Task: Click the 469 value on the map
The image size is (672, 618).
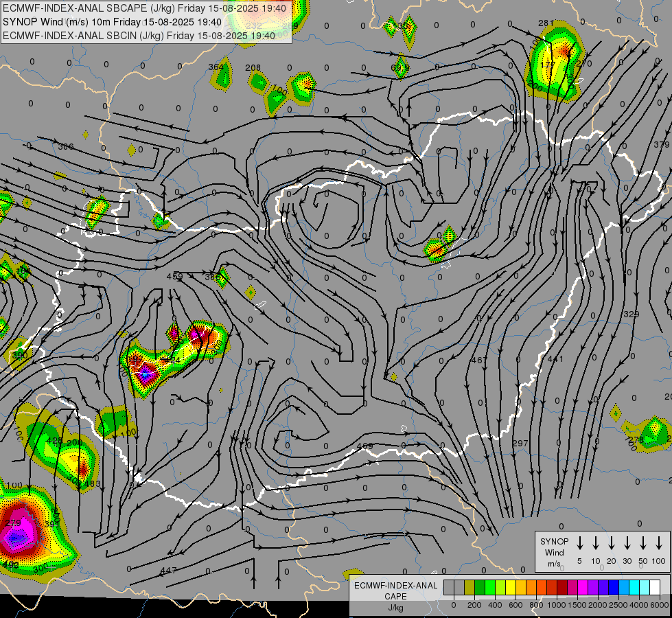Action: [364, 446]
